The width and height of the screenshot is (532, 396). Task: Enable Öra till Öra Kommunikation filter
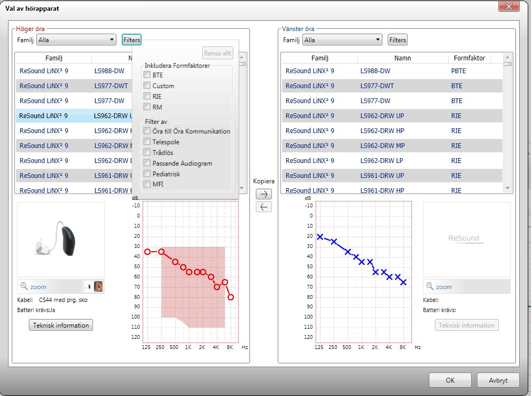147,131
